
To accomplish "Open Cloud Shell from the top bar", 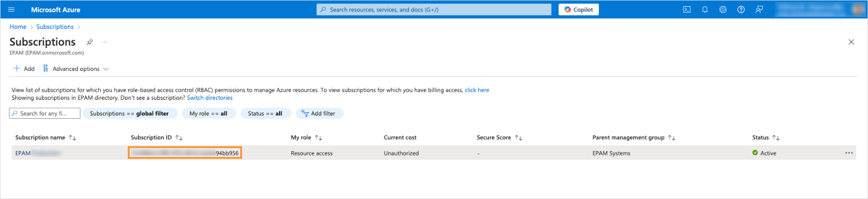I will point(687,9).
